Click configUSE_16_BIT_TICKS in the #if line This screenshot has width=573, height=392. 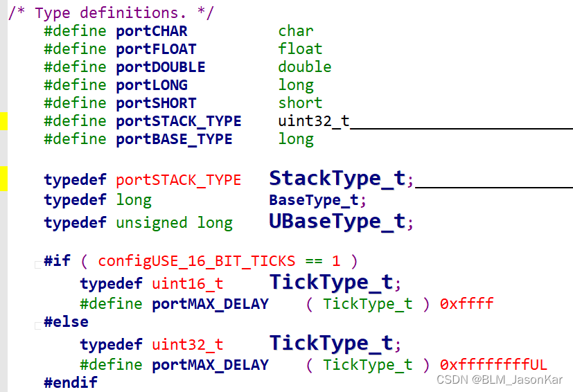197,261
